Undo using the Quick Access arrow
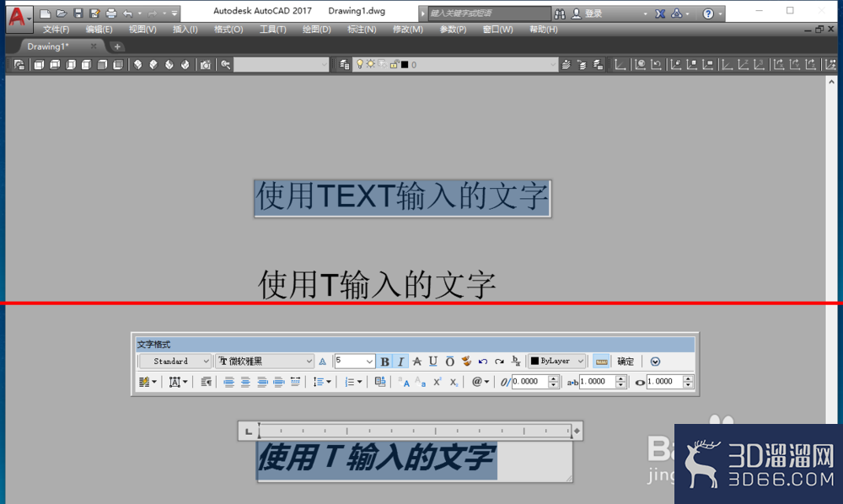The height and width of the screenshot is (504, 843). (127, 13)
